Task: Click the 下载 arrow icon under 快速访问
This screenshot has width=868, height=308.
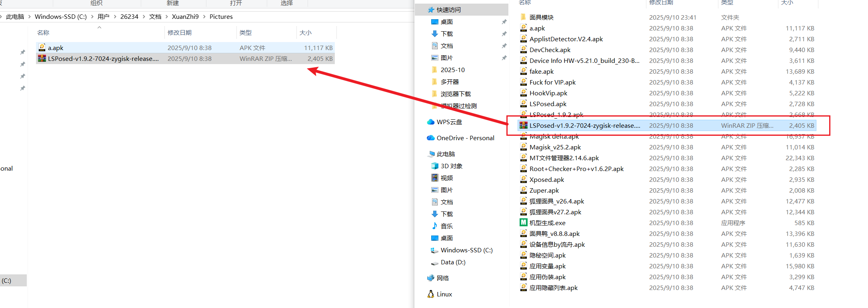Action: pos(435,34)
